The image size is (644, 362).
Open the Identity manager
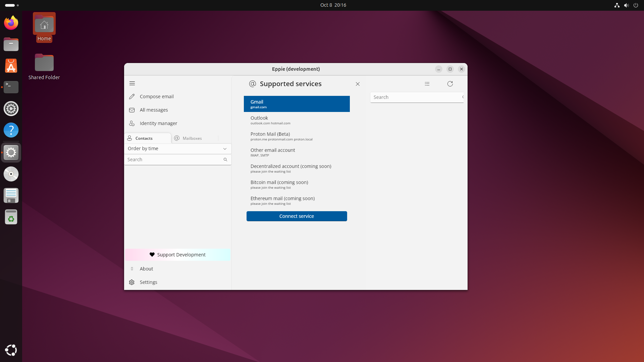coord(158,123)
